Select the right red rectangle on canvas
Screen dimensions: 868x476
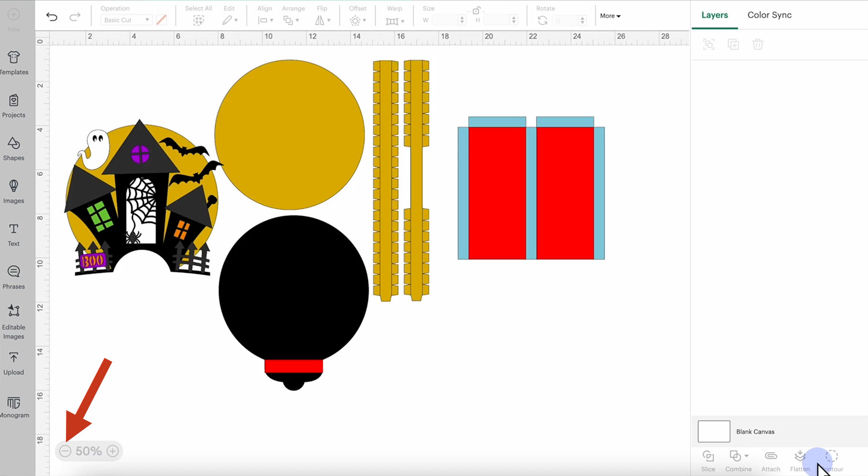(565, 193)
